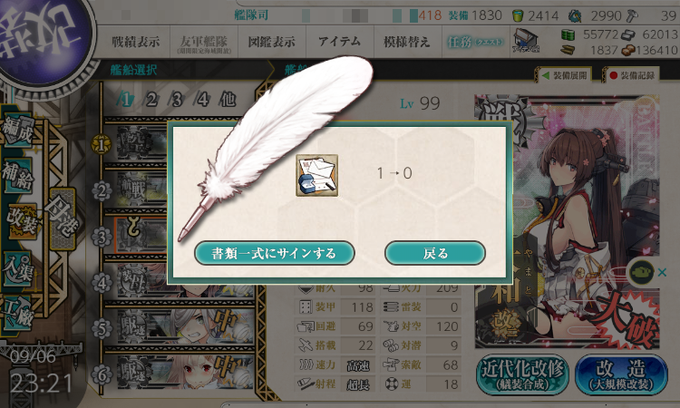Open the アイテム items menu

tap(340, 42)
